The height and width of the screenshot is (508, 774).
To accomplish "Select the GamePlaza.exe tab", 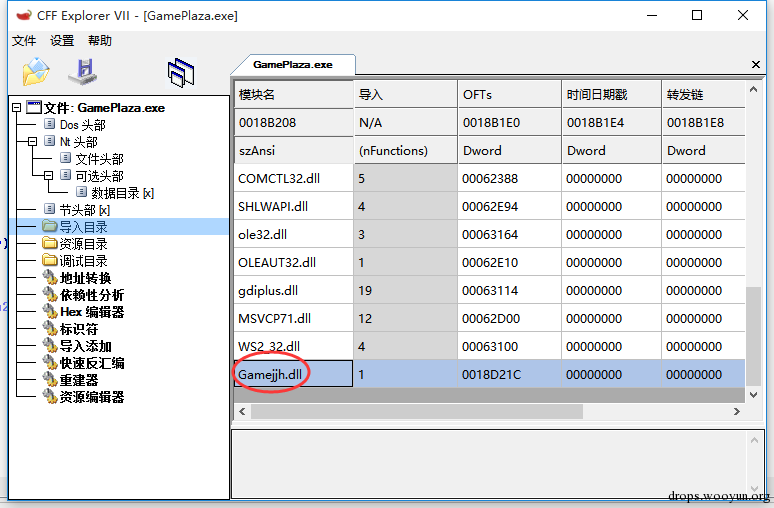I will pyautogui.click(x=293, y=65).
